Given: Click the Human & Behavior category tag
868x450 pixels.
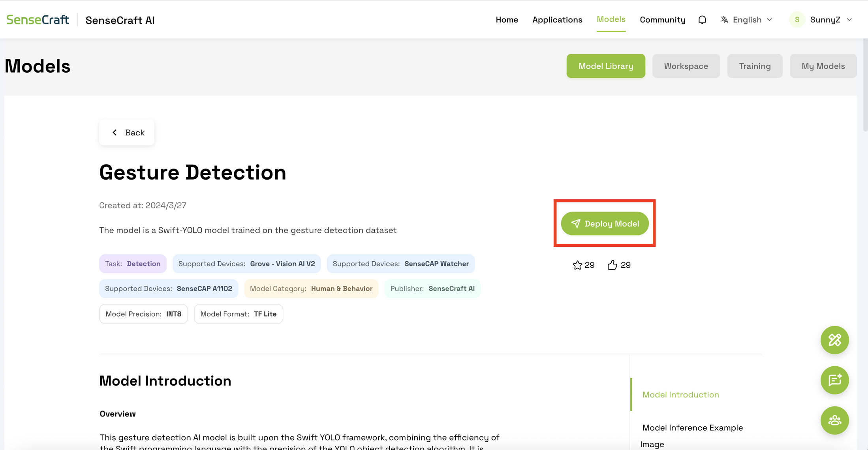Looking at the screenshot, I should point(311,289).
